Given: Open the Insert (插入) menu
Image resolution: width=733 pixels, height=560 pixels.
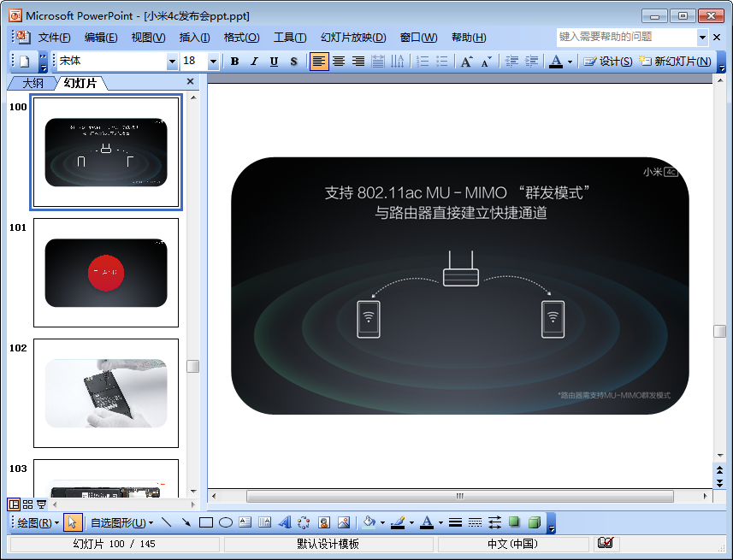Looking at the screenshot, I should point(194,38).
